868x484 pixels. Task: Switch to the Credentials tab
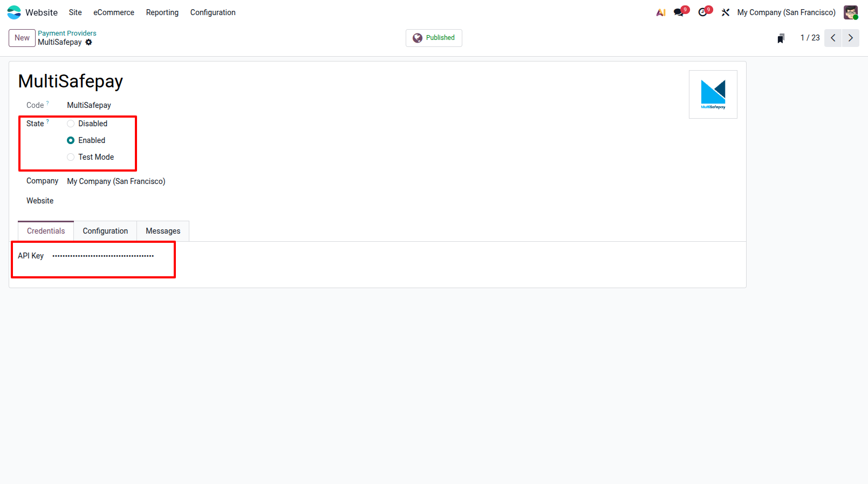[x=46, y=231]
